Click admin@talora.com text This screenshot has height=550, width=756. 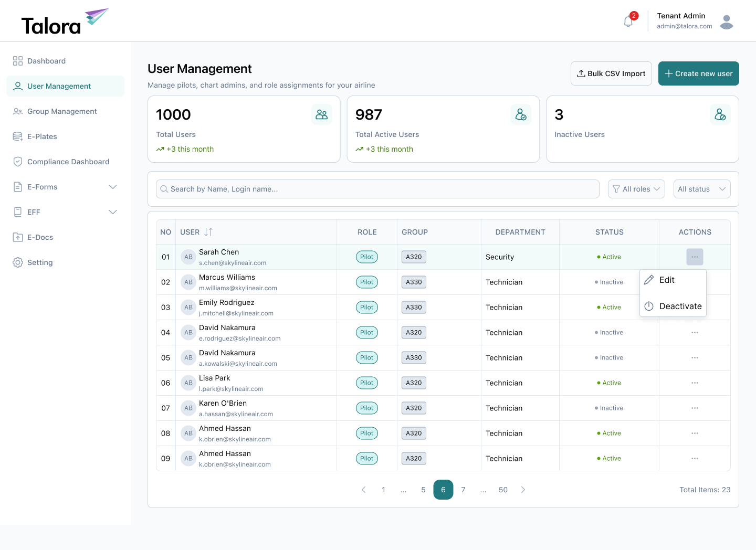(x=685, y=26)
